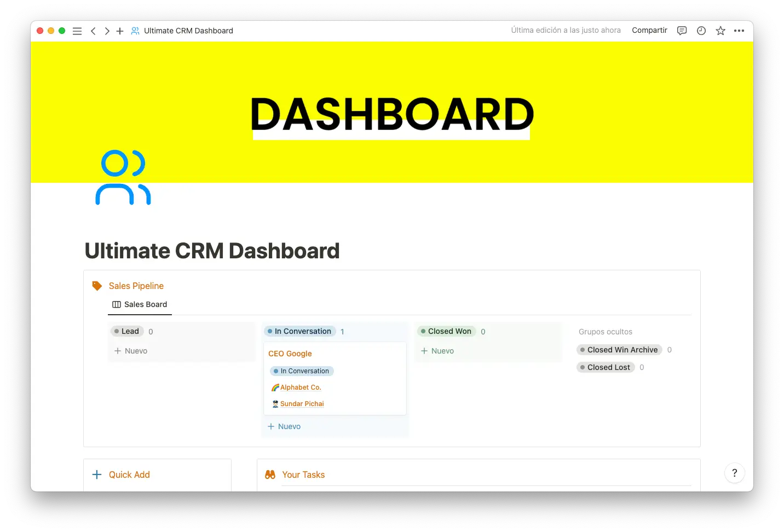The image size is (784, 532).
Task: Click the help question mark button
Action: [734, 473]
